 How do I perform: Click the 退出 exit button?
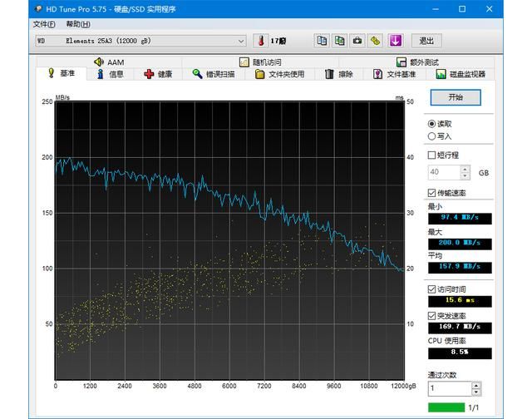tap(426, 41)
